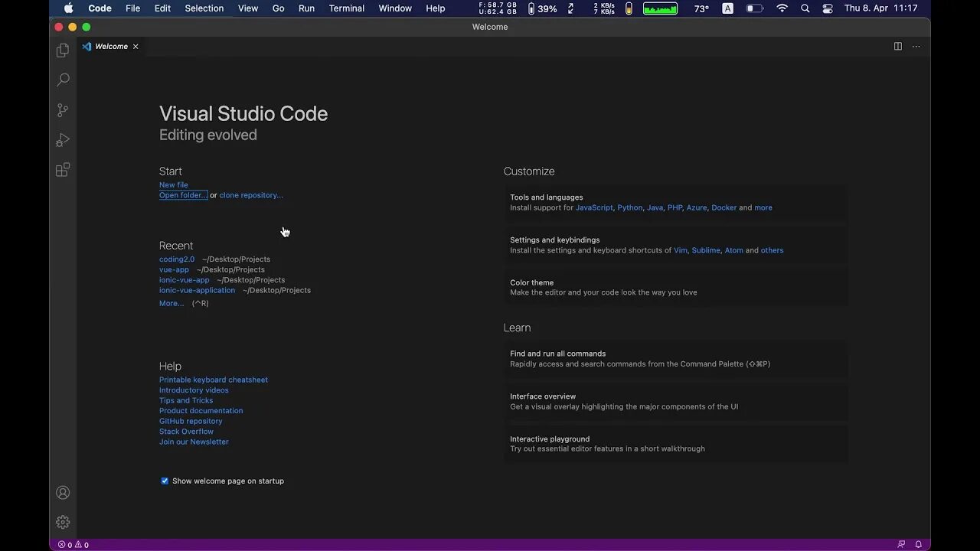
Task: Uncheck Show welcome page on startup
Action: [x=165, y=481]
